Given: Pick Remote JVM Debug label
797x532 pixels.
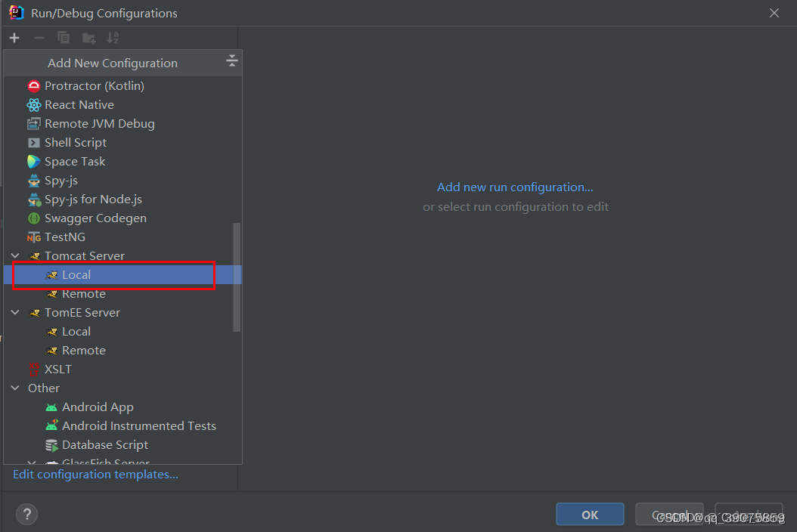Looking at the screenshot, I should pyautogui.click(x=100, y=123).
